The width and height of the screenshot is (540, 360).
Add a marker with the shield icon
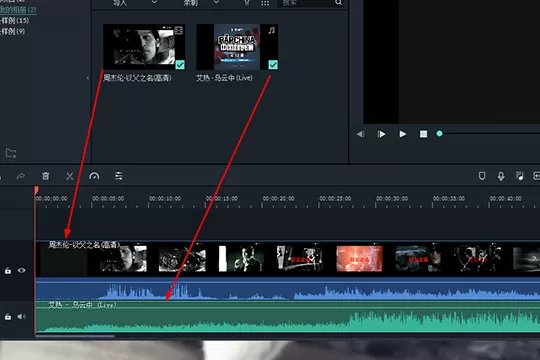482,176
